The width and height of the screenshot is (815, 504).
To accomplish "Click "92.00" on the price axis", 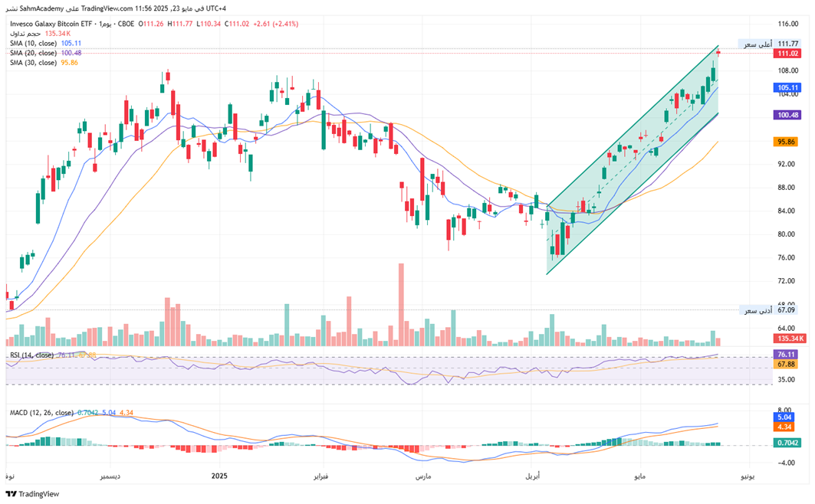I will pyautogui.click(x=788, y=164).
